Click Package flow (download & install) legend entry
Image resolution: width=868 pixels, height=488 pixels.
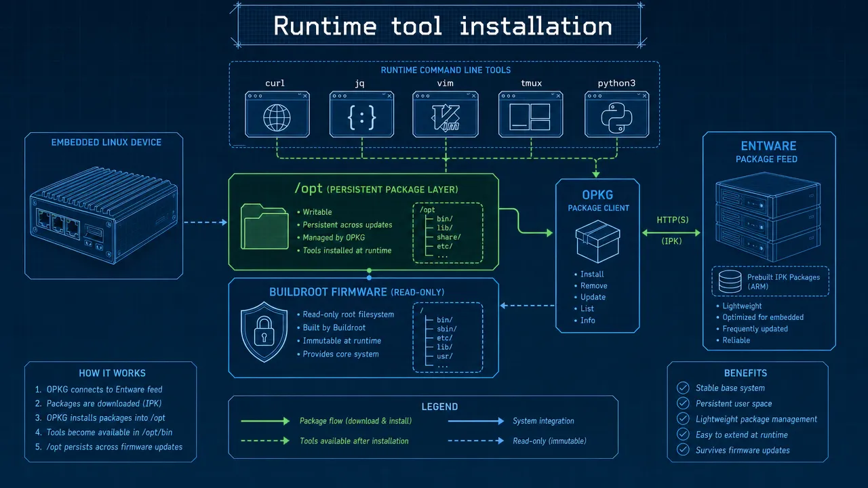tap(355, 421)
